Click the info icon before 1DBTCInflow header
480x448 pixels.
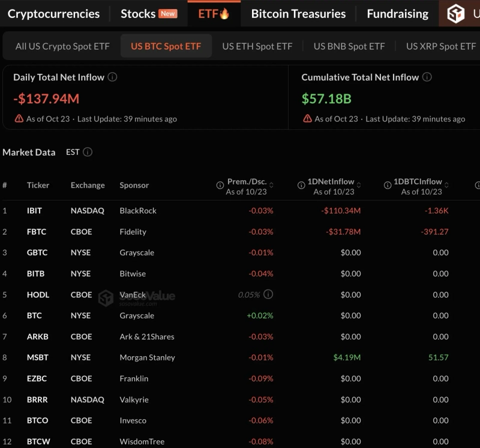pyautogui.click(x=388, y=185)
